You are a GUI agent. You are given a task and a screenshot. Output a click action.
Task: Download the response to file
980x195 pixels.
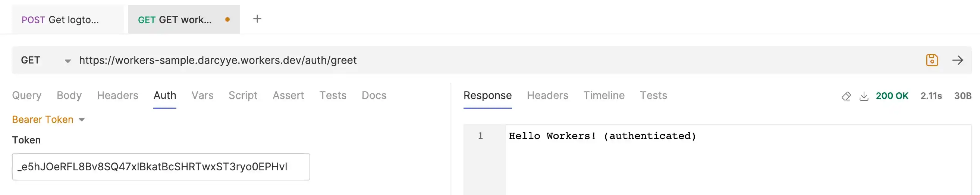[x=864, y=96]
